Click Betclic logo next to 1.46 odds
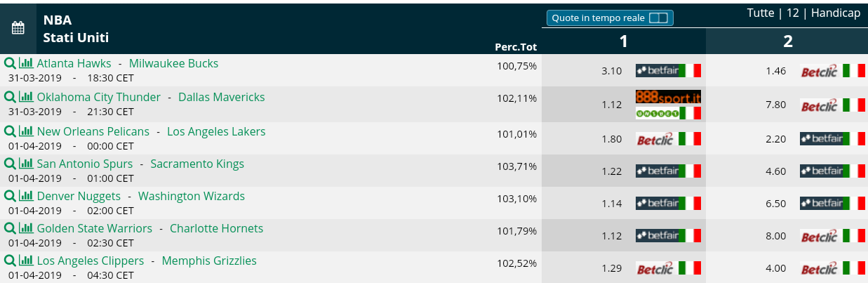This screenshot has height=283, width=868. 833,71
